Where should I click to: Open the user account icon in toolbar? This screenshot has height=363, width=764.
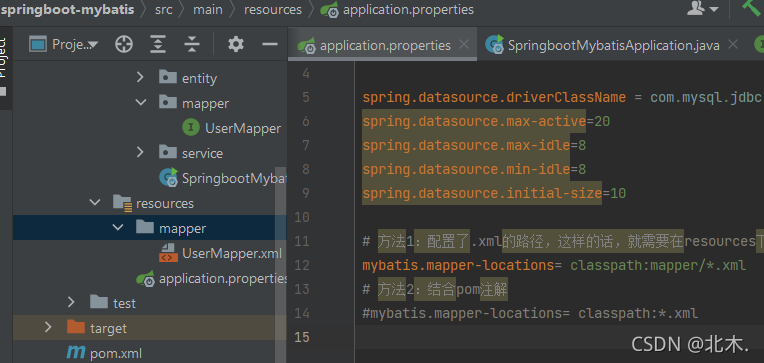pos(703,8)
